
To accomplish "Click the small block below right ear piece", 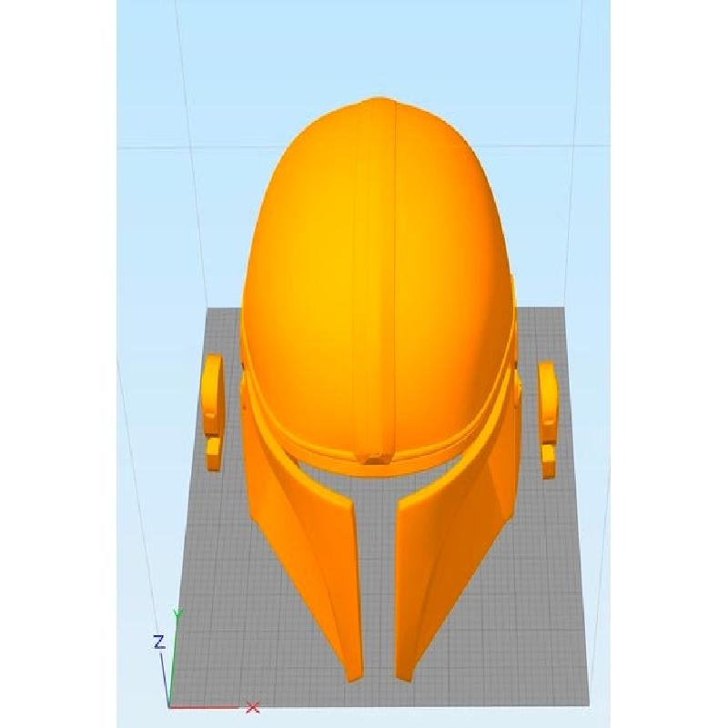I will tap(549, 460).
